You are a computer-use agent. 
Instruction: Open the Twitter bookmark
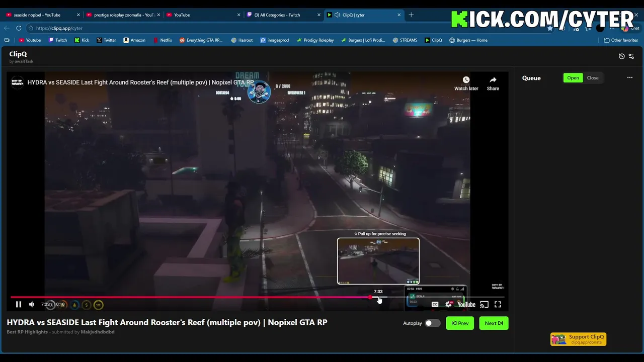pos(106,40)
